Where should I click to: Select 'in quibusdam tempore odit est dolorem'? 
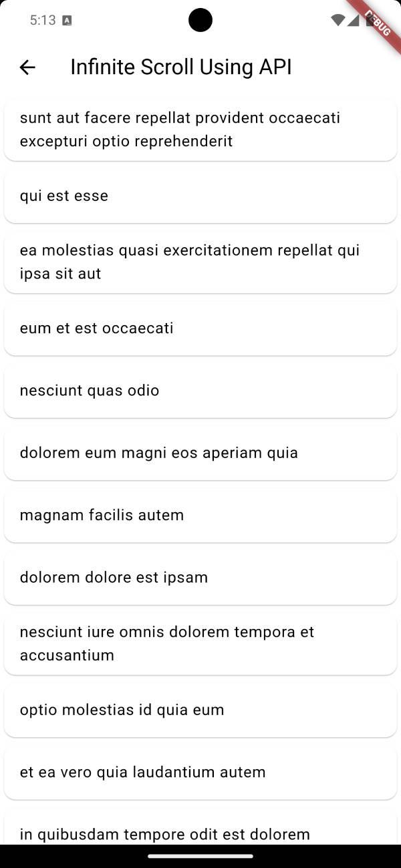tap(200, 833)
